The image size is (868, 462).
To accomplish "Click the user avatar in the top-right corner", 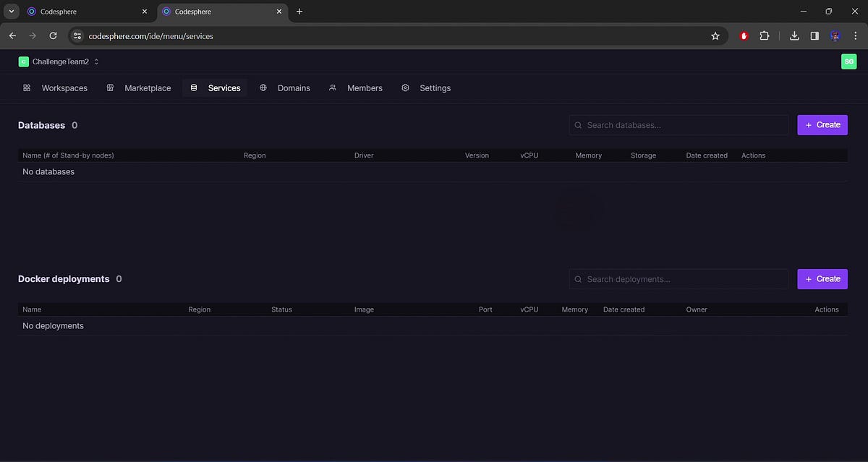I will coord(848,61).
